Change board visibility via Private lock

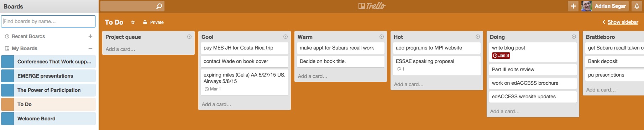(x=153, y=22)
